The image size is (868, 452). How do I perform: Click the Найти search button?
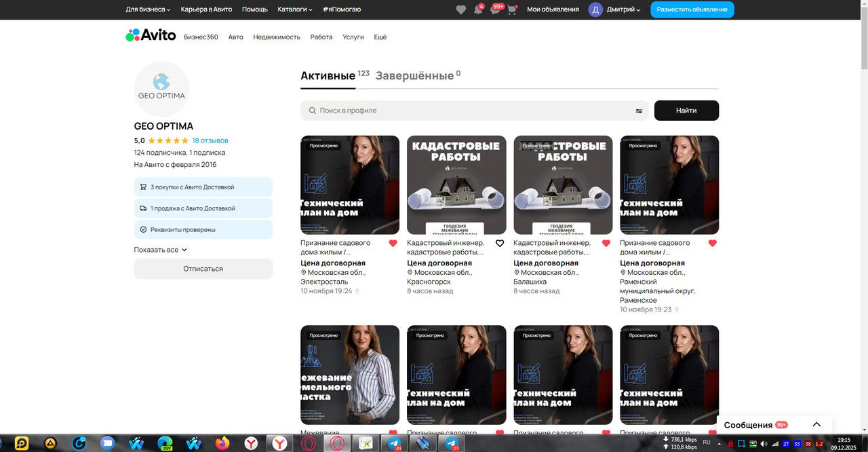[x=686, y=111]
